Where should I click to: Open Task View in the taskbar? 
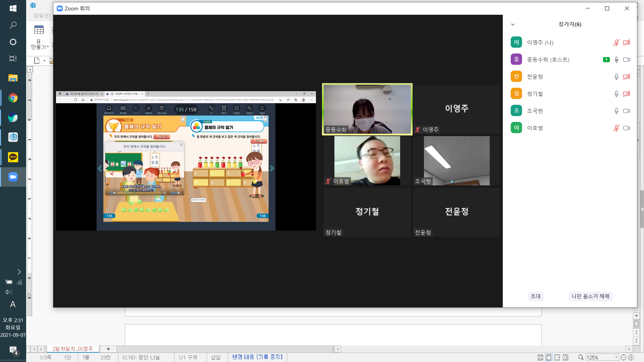tap(13, 59)
